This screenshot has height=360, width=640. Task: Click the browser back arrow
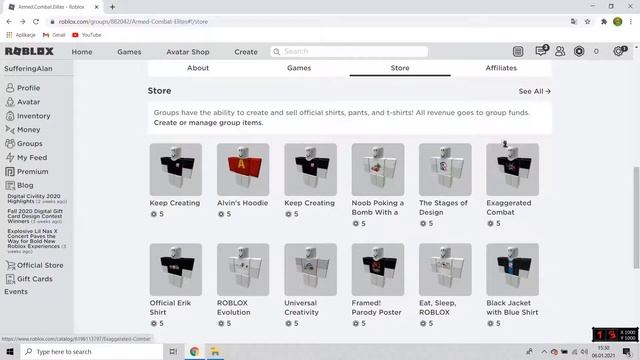click(x=9, y=22)
